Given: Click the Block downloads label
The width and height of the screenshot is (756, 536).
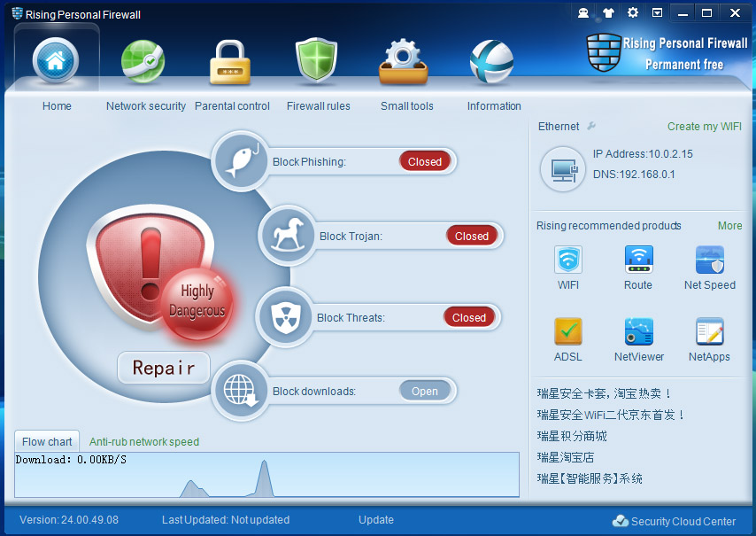Looking at the screenshot, I should [314, 392].
